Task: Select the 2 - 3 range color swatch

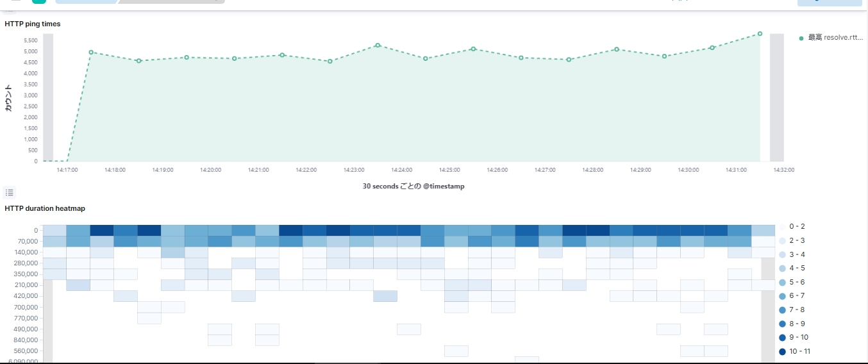Action: pos(782,241)
